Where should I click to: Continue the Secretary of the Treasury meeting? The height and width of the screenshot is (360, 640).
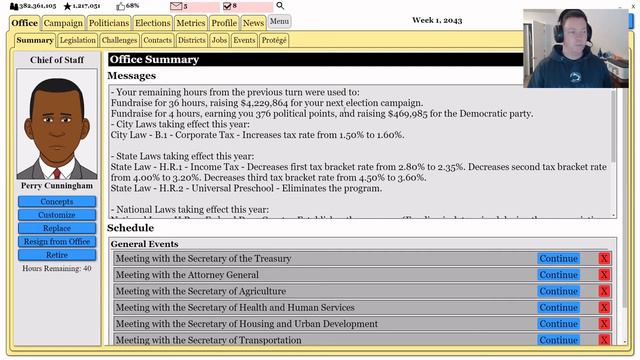tap(558, 258)
